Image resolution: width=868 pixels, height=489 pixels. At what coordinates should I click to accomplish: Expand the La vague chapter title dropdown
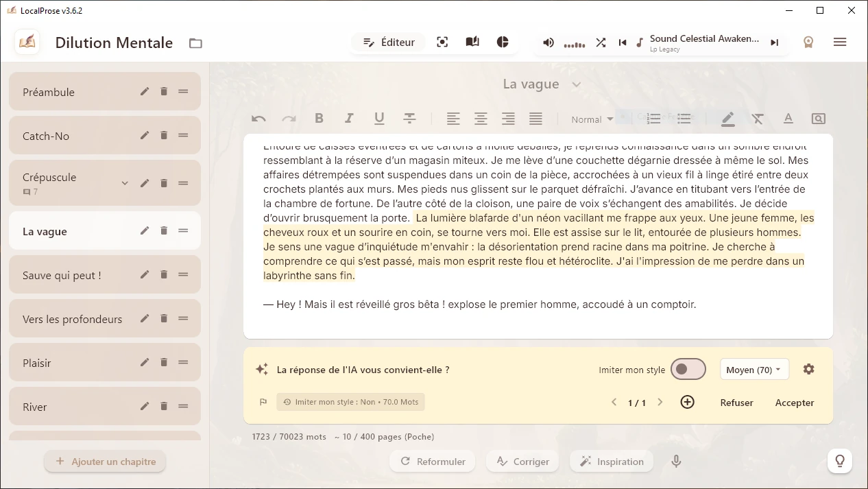pyautogui.click(x=577, y=84)
